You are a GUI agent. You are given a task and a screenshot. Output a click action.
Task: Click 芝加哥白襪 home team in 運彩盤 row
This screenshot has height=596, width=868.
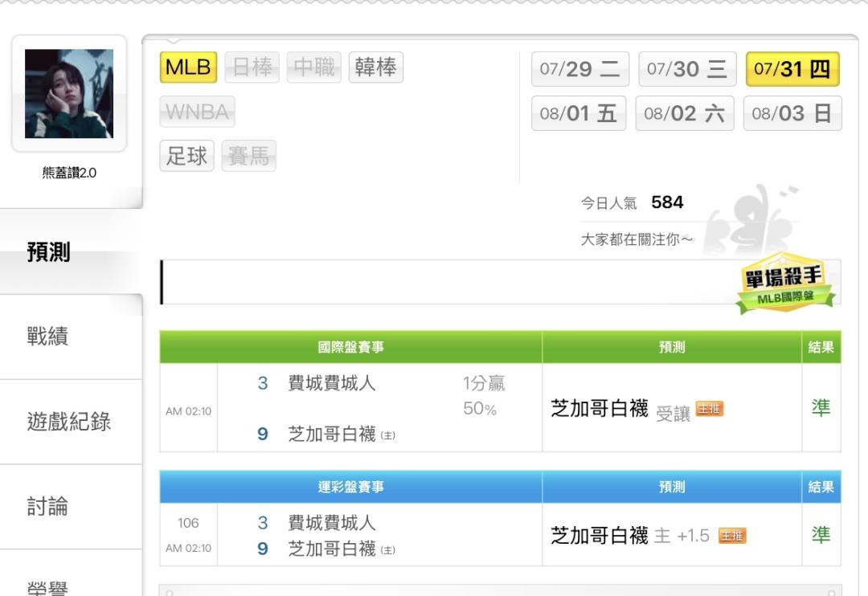click(x=332, y=549)
